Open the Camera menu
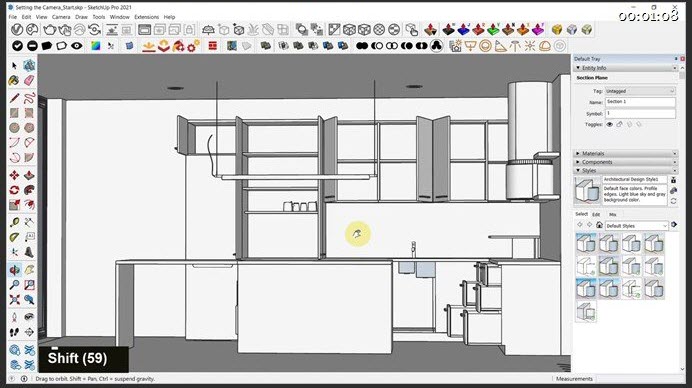 pos(61,17)
